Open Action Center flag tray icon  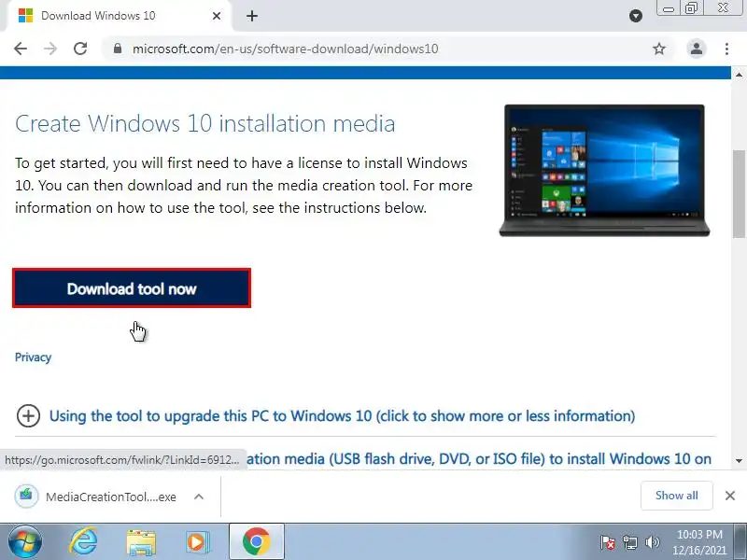pyautogui.click(x=608, y=542)
